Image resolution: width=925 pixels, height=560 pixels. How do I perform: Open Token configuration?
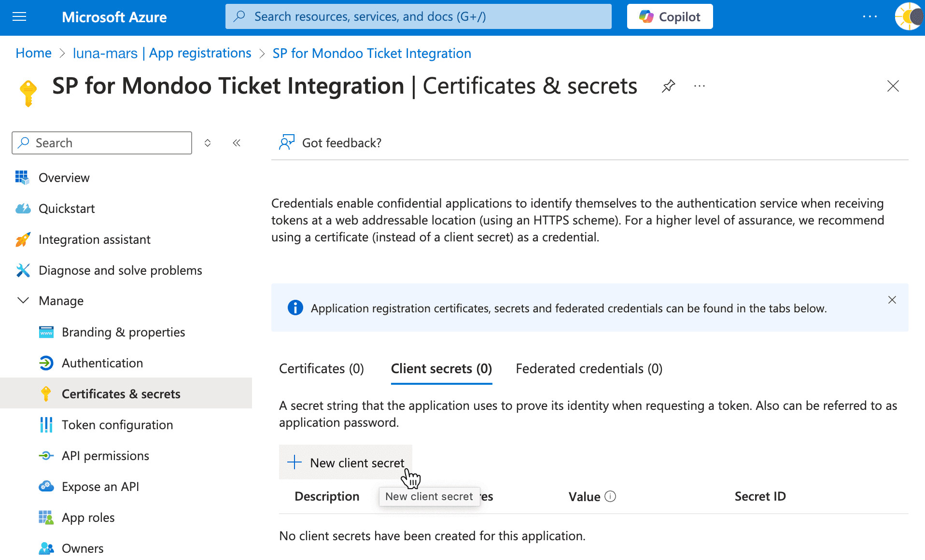[x=117, y=424]
